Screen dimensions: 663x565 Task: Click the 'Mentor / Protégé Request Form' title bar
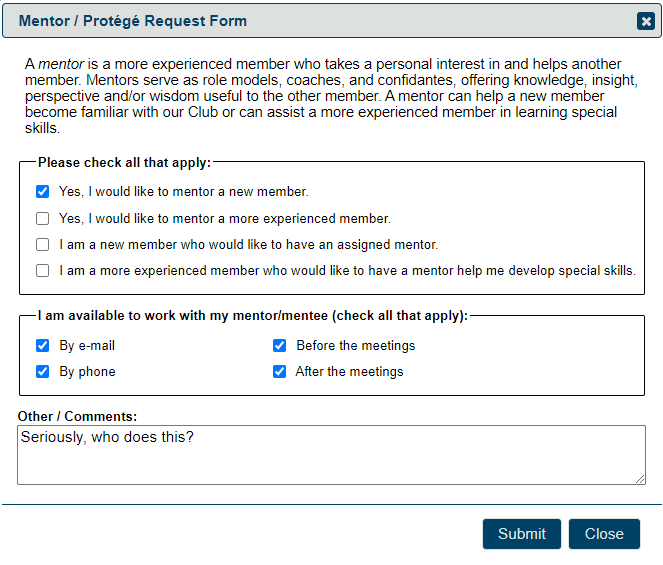pos(332,21)
